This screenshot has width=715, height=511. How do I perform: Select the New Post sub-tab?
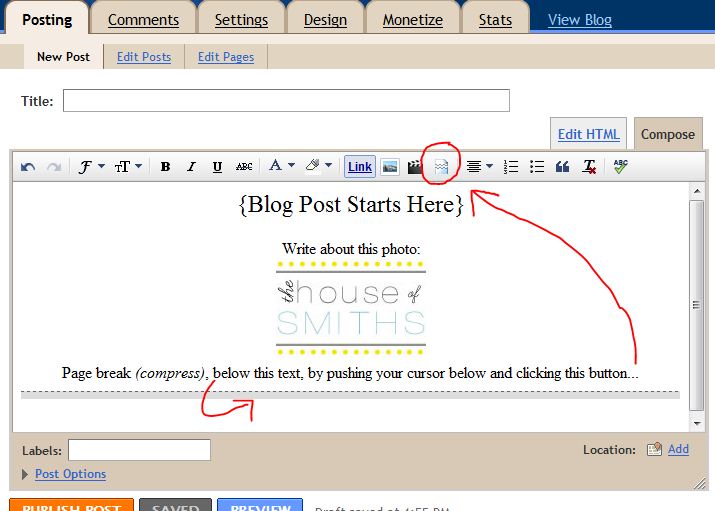pyautogui.click(x=63, y=57)
